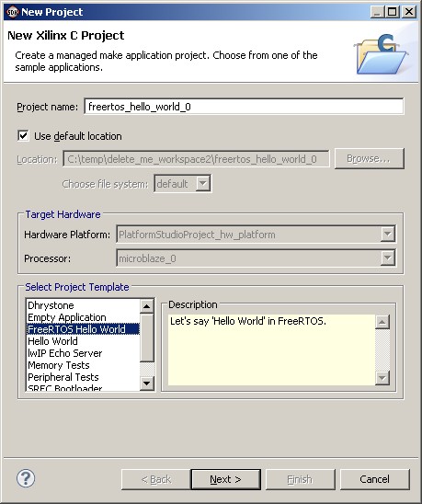Screen dimensions: 422x504
Task: Click the SDK icon in title bar
Action: tap(12, 12)
